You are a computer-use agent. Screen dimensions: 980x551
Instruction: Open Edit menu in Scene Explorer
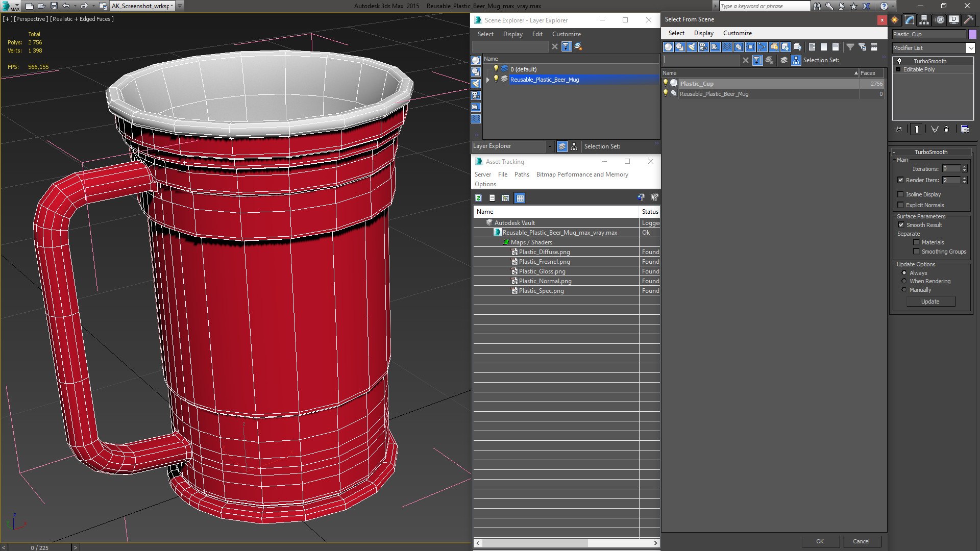click(537, 34)
